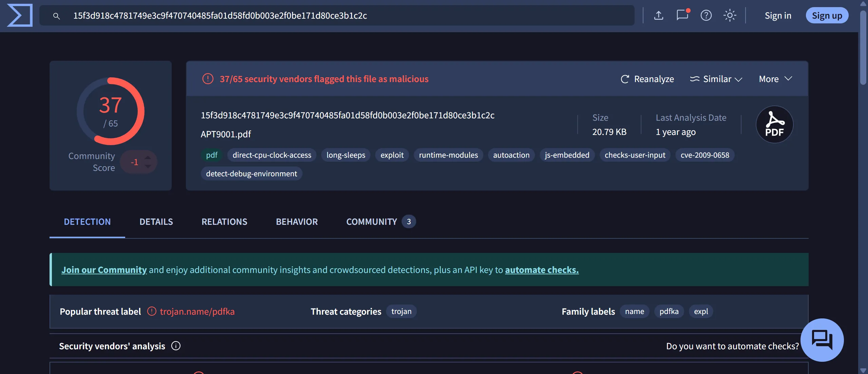Image resolution: width=868 pixels, height=374 pixels.
Task: Expand the Similar dropdown
Action: (716, 79)
